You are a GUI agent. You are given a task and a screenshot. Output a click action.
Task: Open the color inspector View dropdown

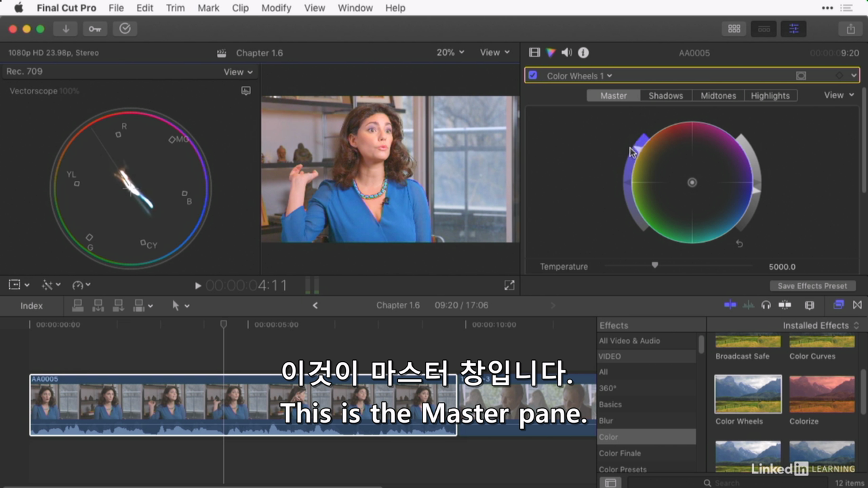pyautogui.click(x=839, y=96)
